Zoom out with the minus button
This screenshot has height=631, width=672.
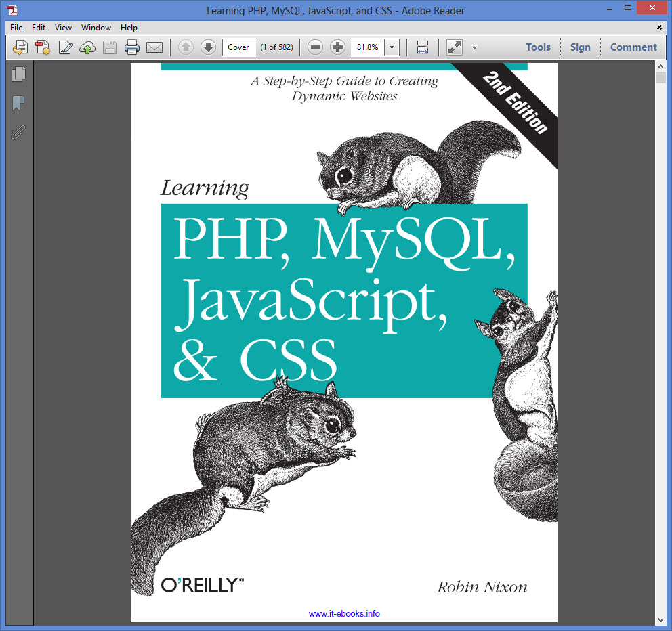click(x=315, y=47)
